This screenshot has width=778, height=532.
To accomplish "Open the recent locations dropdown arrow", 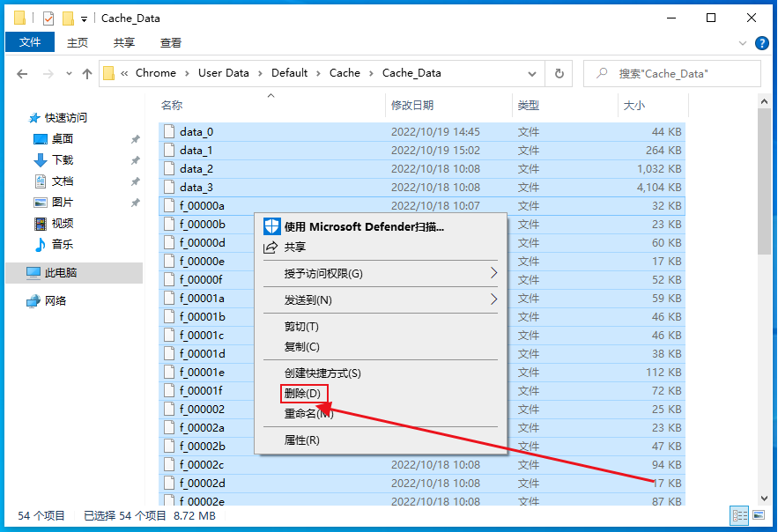I will click(x=69, y=74).
